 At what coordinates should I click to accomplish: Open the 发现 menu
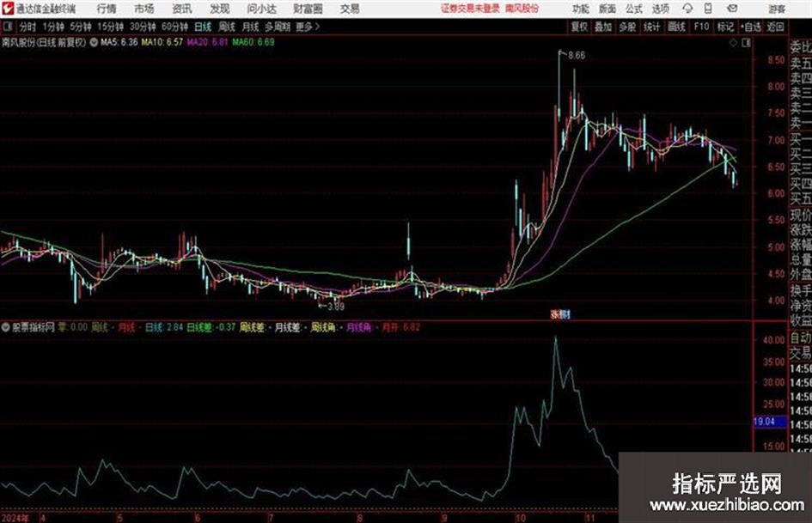pos(220,9)
